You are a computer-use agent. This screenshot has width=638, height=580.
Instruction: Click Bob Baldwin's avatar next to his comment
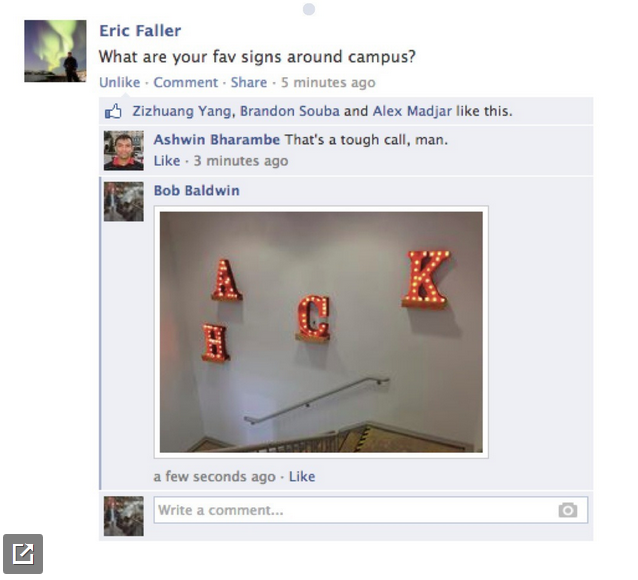click(x=124, y=201)
